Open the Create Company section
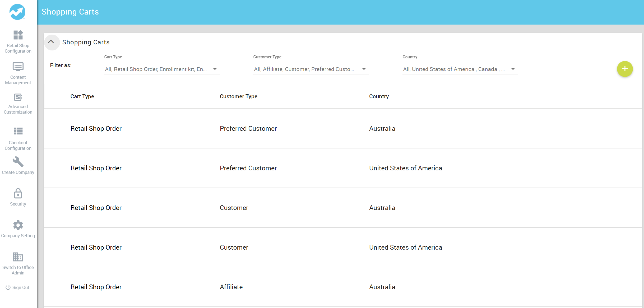Image resolution: width=644 pixels, height=308 pixels. click(x=18, y=166)
